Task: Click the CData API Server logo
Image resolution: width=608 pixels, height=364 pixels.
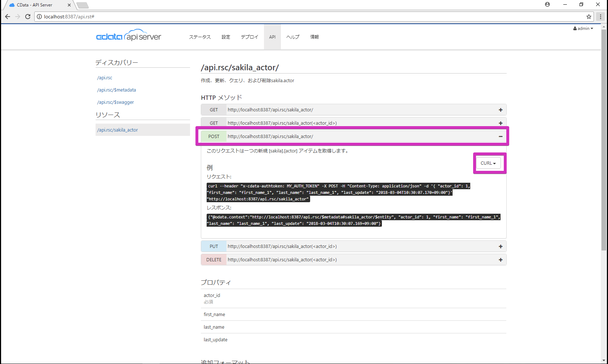Action: pyautogui.click(x=129, y=35)
